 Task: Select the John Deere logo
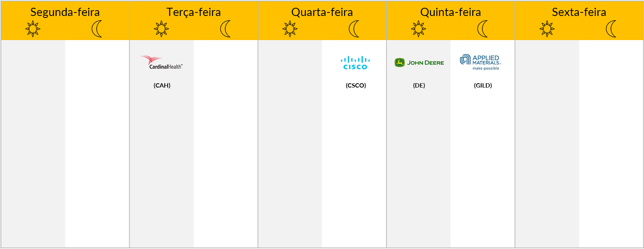[419, 63]
